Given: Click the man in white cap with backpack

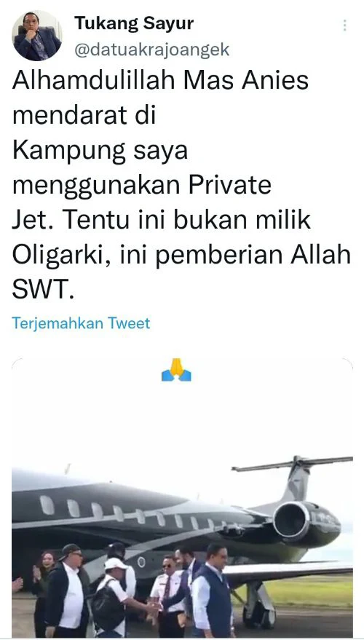Looking at the screenshot, I should [112, 594].
